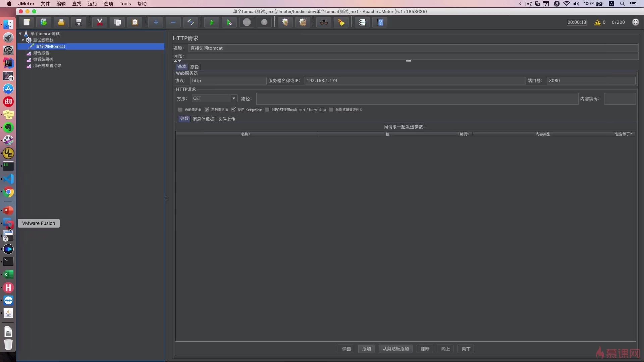Screen dimensions: 644x362
Task: Clear results with the broom icon
Action: 285,22
